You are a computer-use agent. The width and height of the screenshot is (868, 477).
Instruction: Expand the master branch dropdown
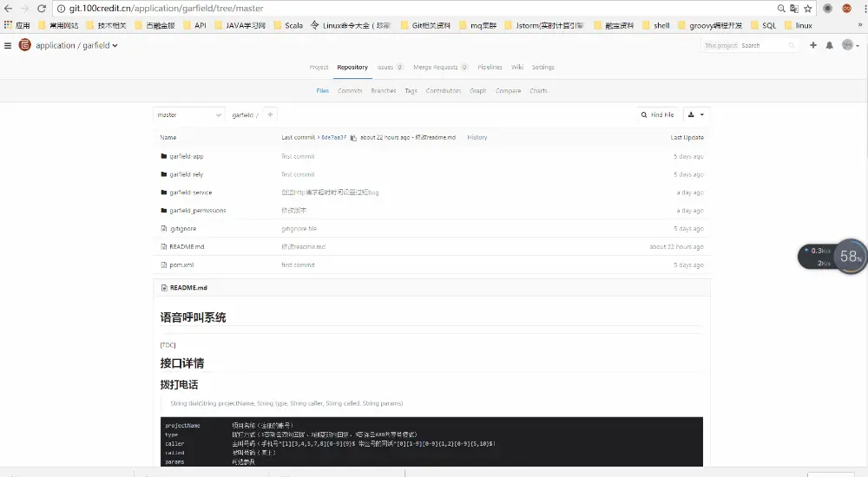pos(188,115)
